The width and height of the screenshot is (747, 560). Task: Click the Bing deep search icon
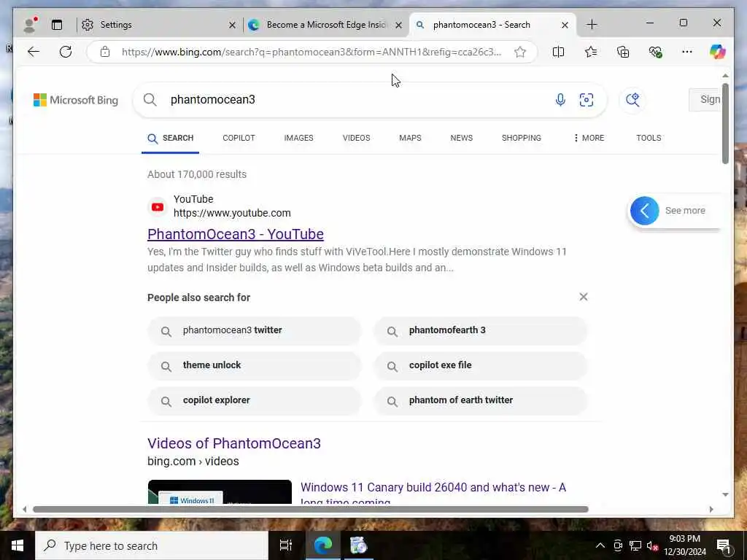tap(632, 99)
